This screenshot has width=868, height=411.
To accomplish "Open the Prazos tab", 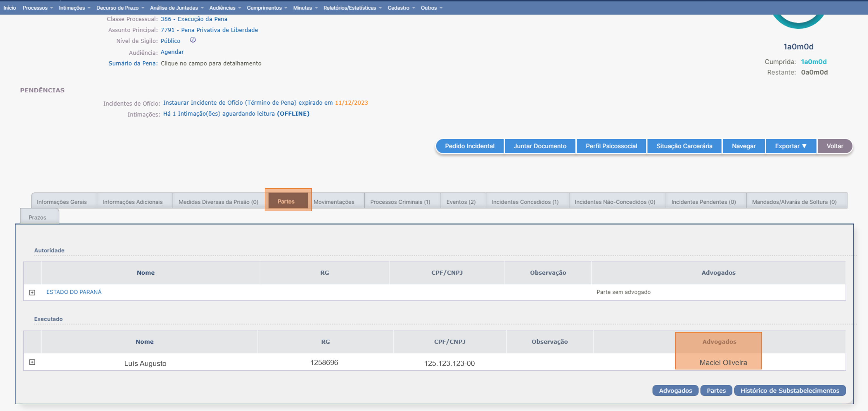I will click(37, 217).
